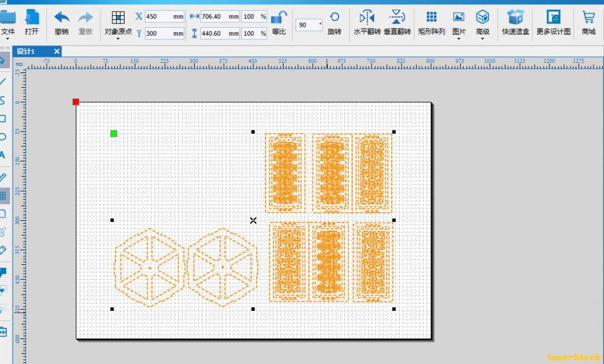The height and width of the screenshot is (364, 604).
Task: Click the rotate (旋转) icon
Action: [x=334, y=17]
